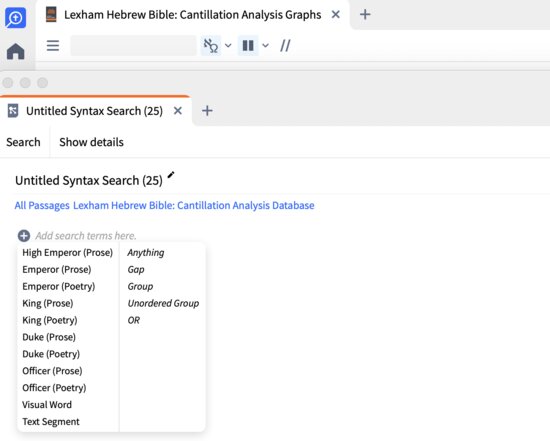Click the Untitled Syntax Search (25) heading

point(89,180)
